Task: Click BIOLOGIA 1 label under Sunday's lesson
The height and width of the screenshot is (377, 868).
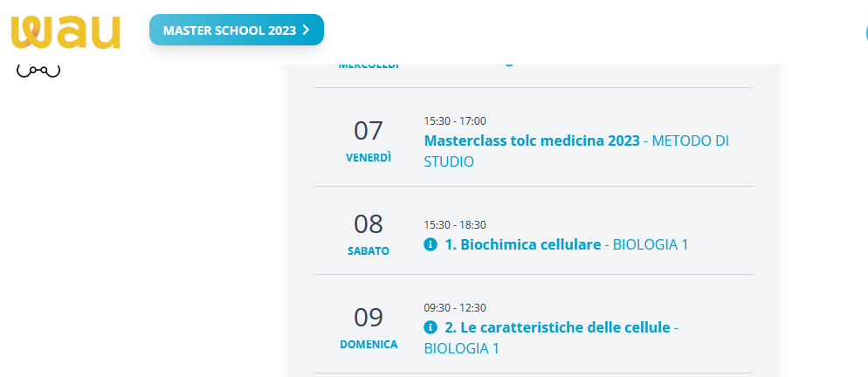Action: coord(461,348)
